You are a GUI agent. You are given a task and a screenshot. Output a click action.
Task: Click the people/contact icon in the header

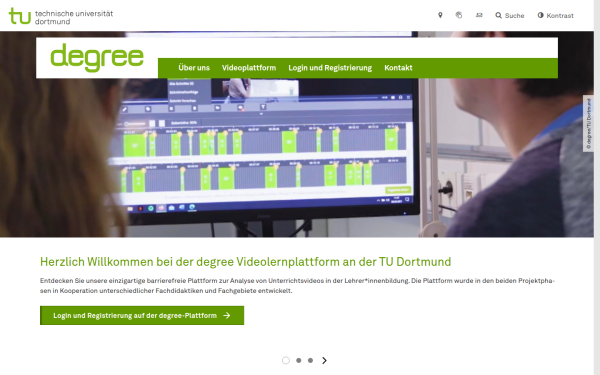pyautogui.click(x=479, y=15)
